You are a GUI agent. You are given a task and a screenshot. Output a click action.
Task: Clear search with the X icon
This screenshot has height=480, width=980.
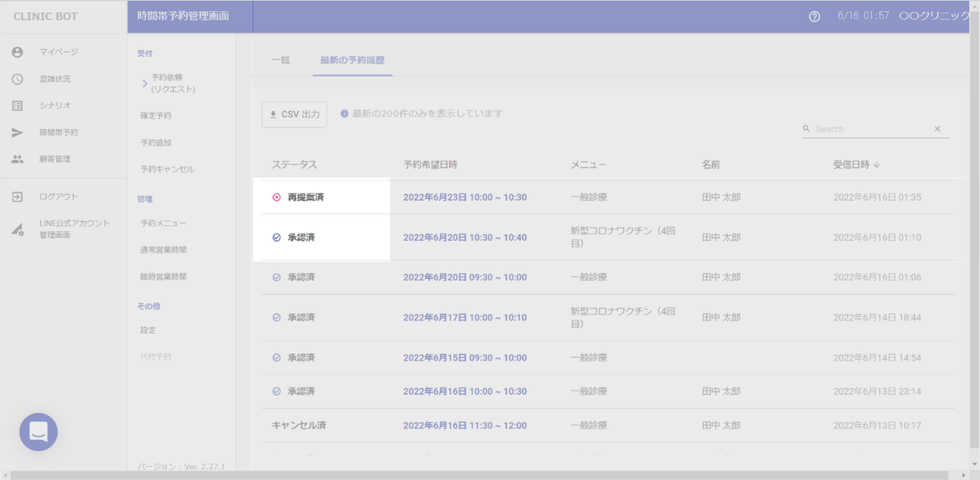point(937,129)
